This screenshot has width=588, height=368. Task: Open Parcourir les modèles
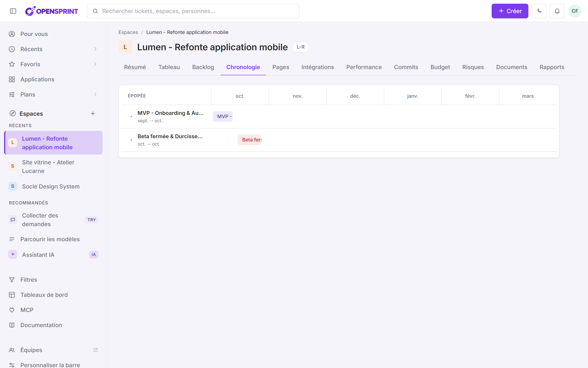click(x=53, y=239)
